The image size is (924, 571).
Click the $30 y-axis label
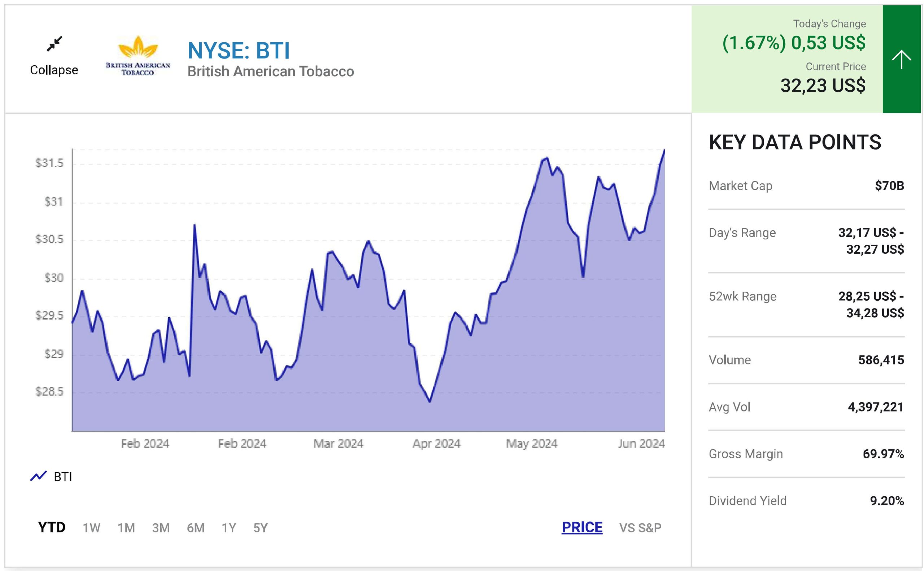click(x=54, y=278)
